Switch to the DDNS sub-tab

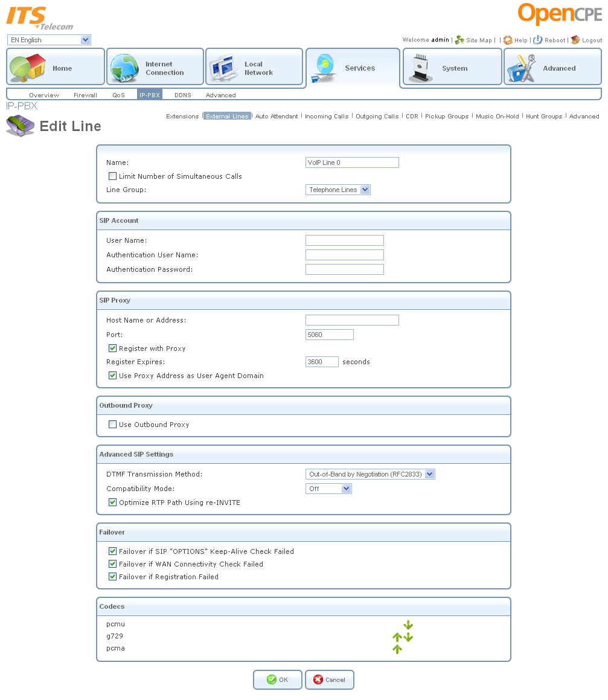pyautogui.click(x=182, y=95)
